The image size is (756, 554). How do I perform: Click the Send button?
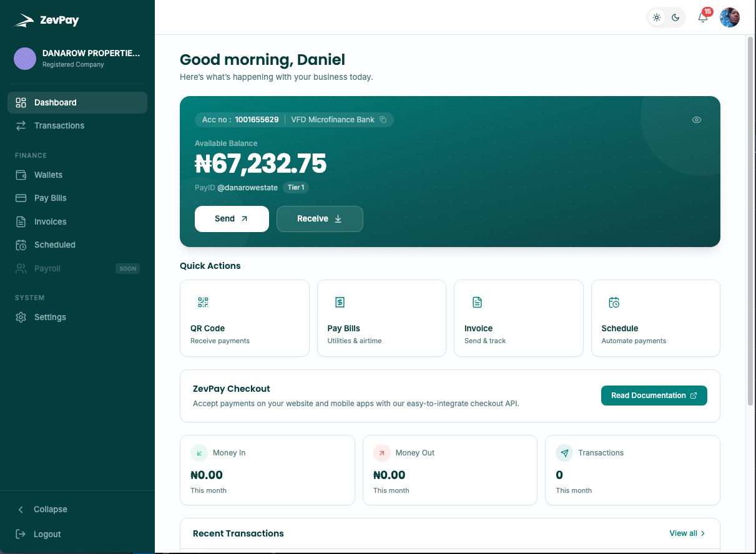[x=232, y=219]
